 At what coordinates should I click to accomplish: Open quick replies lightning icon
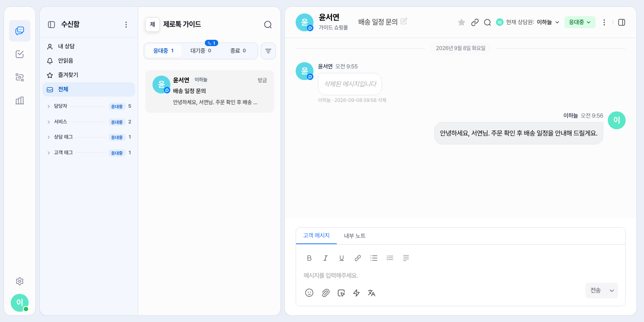tap(356, 293)
